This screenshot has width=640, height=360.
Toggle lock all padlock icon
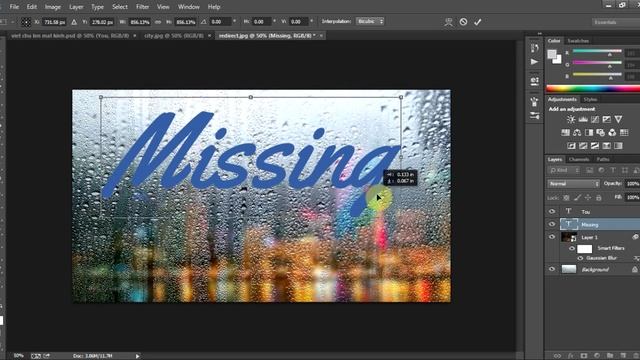click(x=599, y=198)
